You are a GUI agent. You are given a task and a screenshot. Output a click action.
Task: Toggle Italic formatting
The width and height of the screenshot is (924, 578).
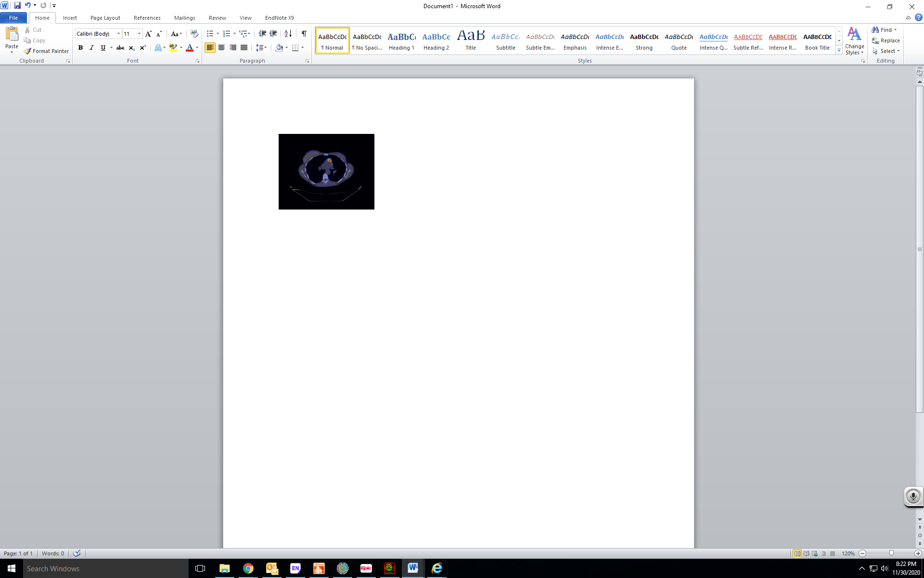(x=91, y=48)
